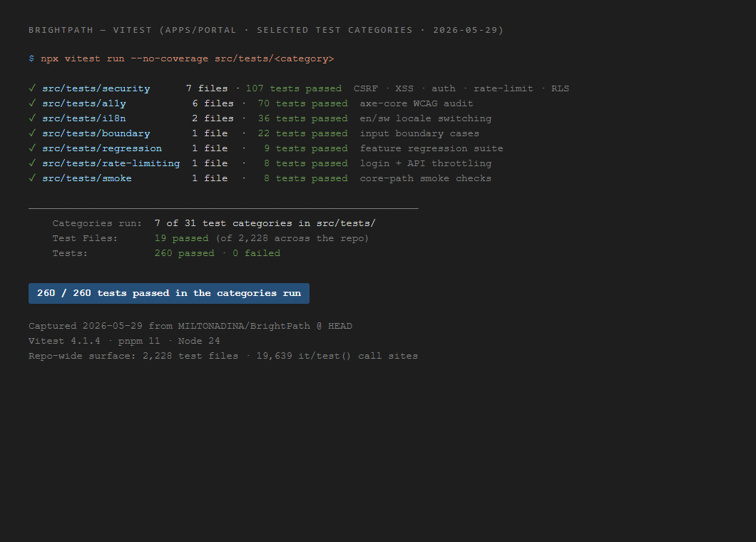
Task: Click 'Vitest 4.1.4 · pnpm 11 · Node 24' line
Action: [124, 341]
